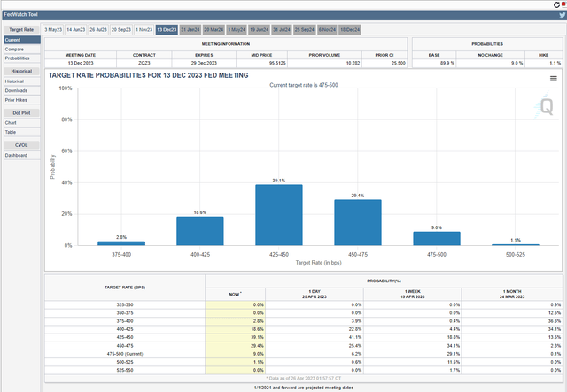567x392 pixels.
Task: Show the Dot Plot Chart view
Action: tap(11, 123)
